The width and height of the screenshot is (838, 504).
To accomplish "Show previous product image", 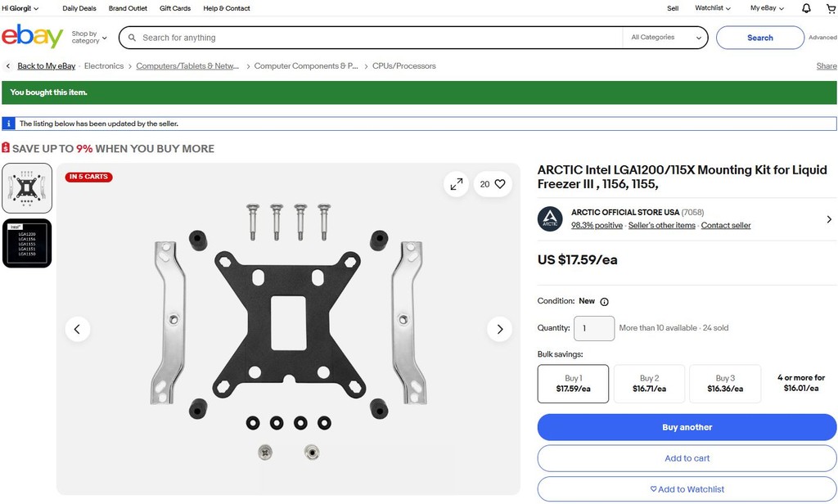I will [x=78, y=329].
